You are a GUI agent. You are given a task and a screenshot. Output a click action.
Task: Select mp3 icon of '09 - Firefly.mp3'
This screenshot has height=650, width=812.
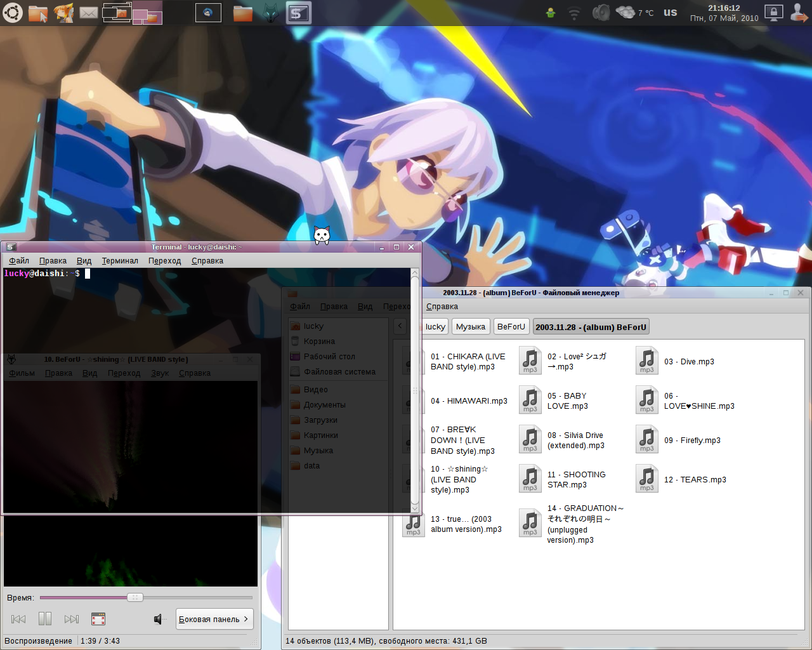(647, 440)
